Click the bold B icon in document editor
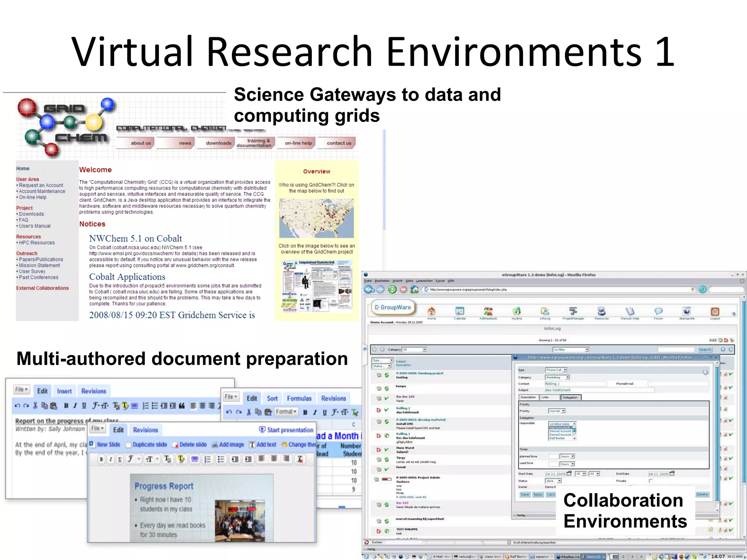The width and height of the screenshot is (747, 560). pos(66,405)
